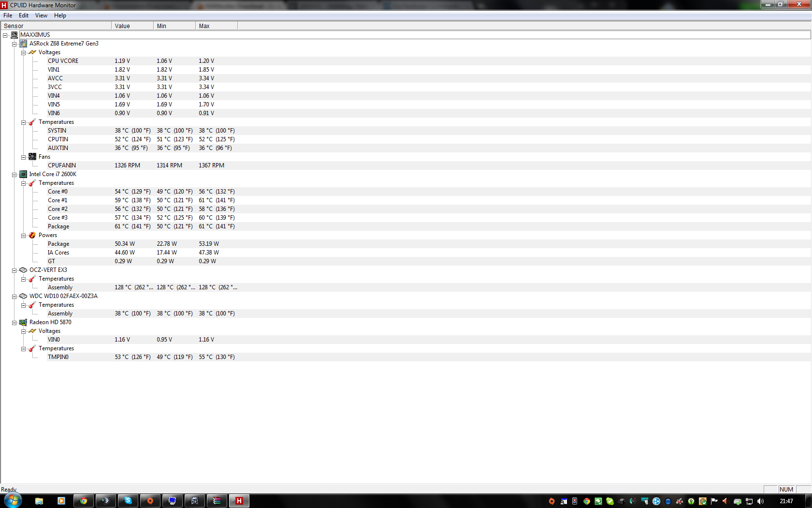Viewport: 812px width, 508px height.
Task: Click the NUM indicator in status bar
Action: click(x=786, y=489)
